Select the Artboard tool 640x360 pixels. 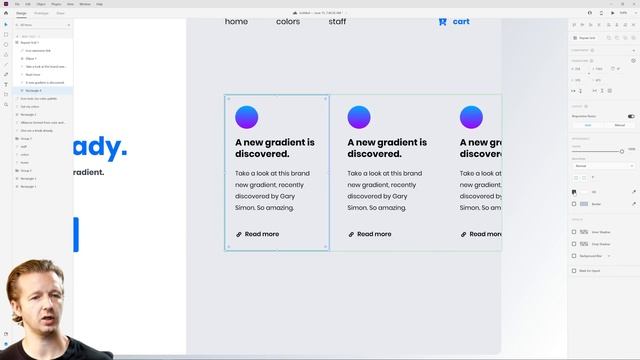[x=6, y=94]
